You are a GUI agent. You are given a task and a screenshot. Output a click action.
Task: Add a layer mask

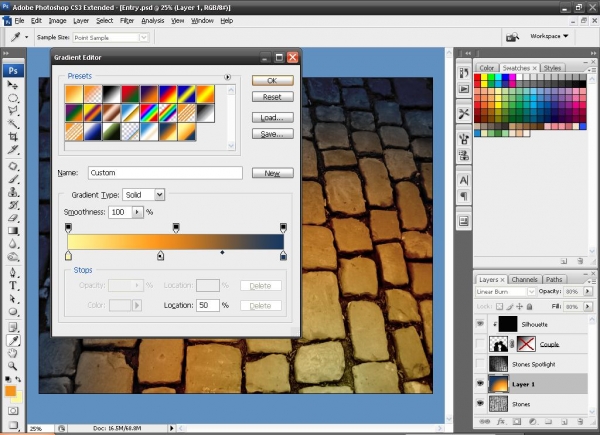[x=517, y=422]
